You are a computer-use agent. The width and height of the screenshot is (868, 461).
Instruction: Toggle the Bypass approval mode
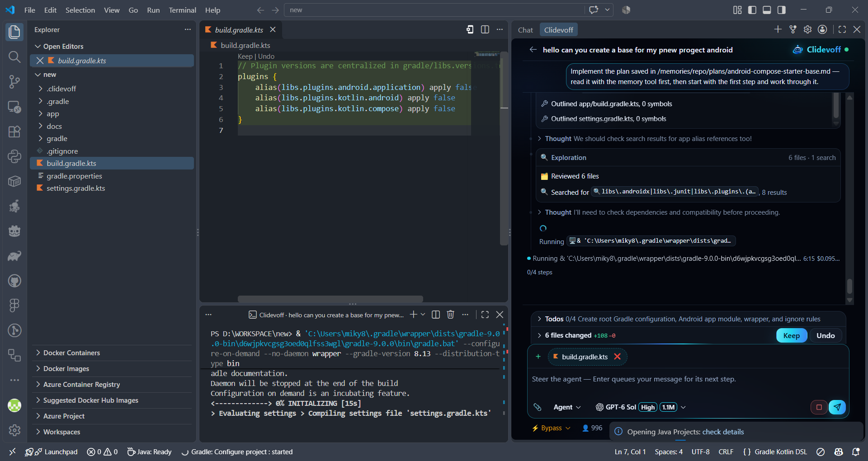551,428
